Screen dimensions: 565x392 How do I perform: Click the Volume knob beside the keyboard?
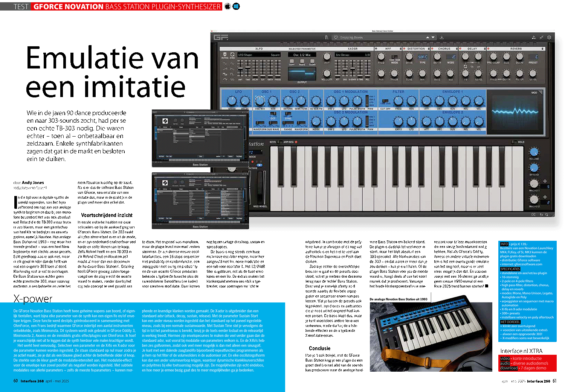[x=534, y=152]
